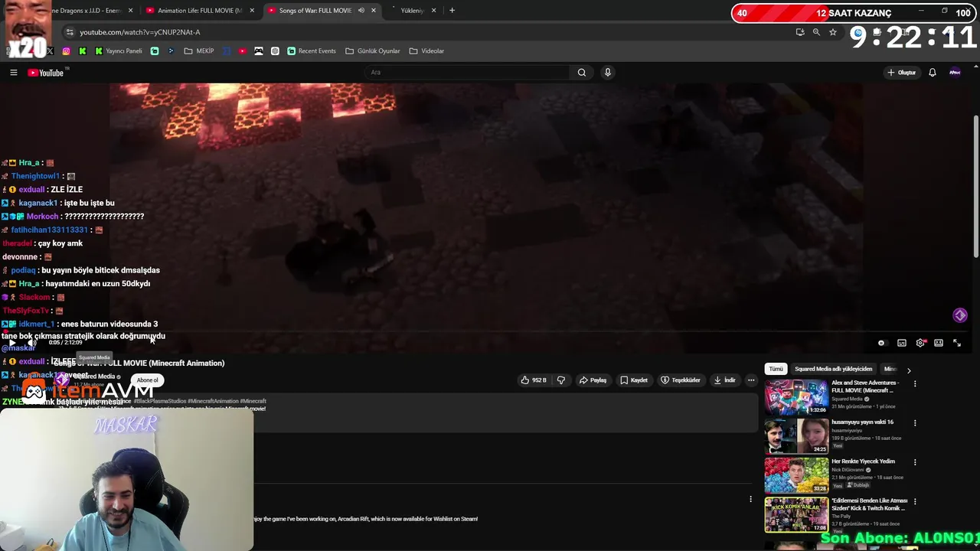The image size is (980, 551).
Task: Click the browser address bar URL
Action: 140,32
